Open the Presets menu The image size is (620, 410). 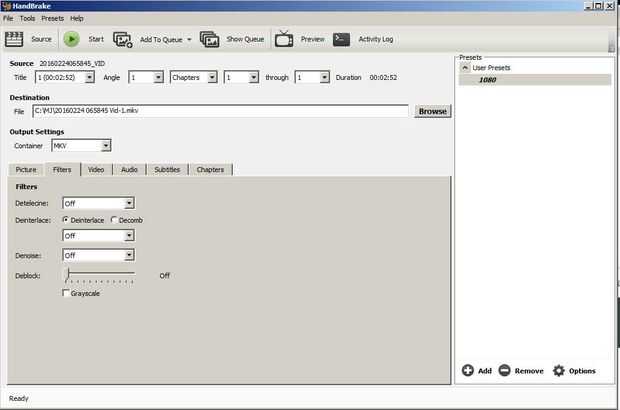(x=52, y=19)
